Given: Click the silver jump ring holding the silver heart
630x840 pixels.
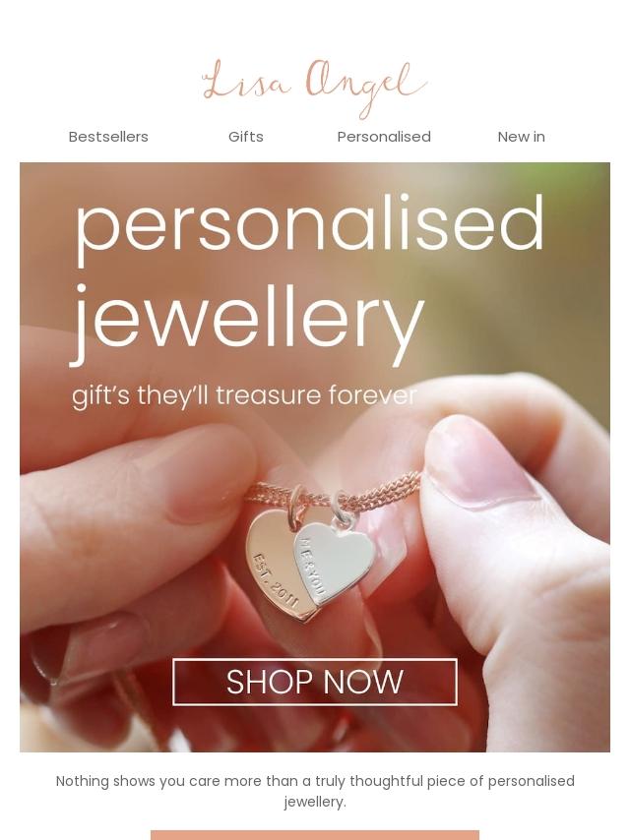Looking at the screenshot, I should click(x=343, y=508).
